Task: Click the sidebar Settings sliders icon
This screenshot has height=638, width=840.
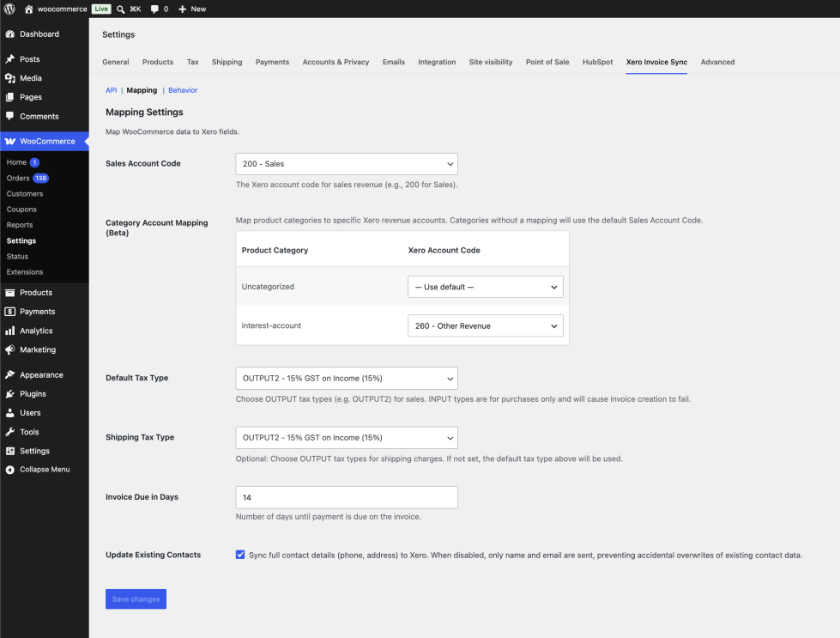Action: (x=10, y=451)
